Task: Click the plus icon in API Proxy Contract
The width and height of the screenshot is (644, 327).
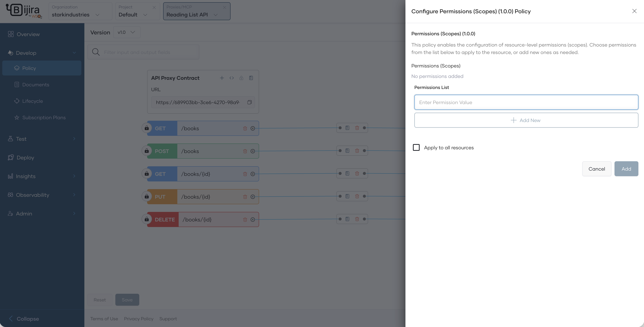Action: 222,78
